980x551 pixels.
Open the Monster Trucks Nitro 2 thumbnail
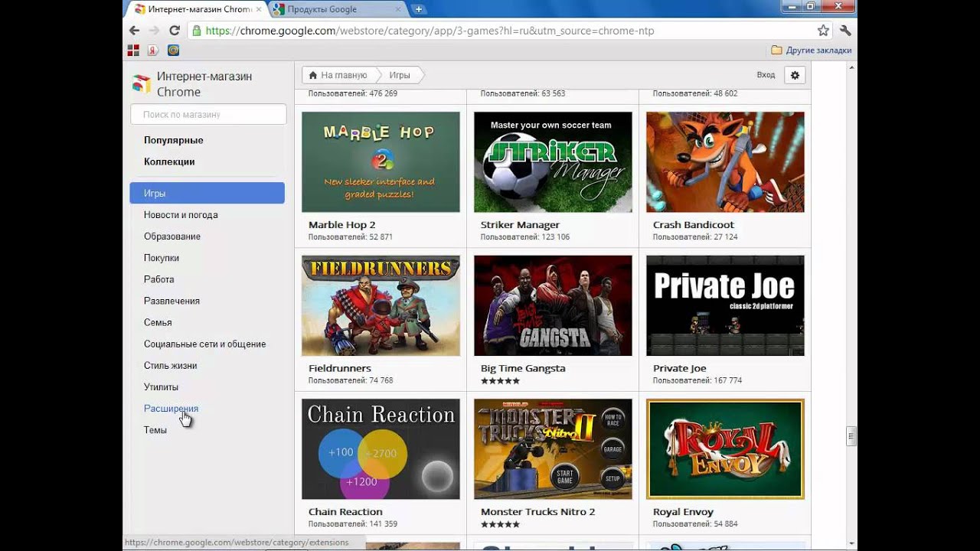pos(553,449)
